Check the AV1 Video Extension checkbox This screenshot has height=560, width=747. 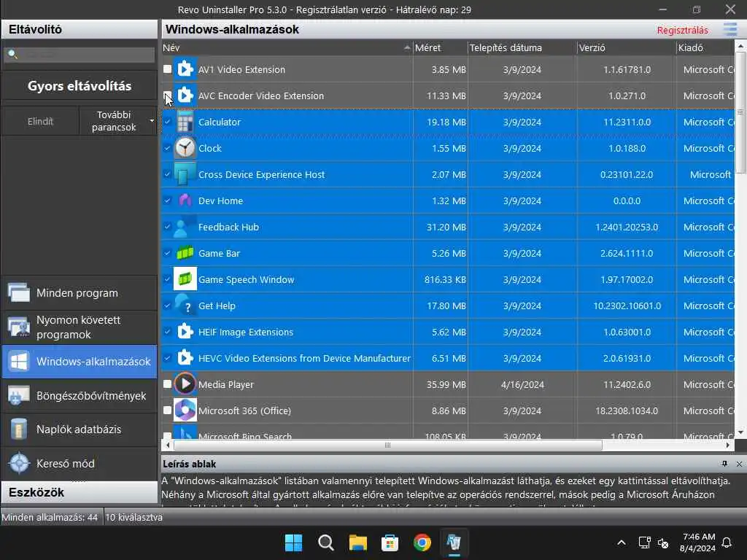(167, 69)
